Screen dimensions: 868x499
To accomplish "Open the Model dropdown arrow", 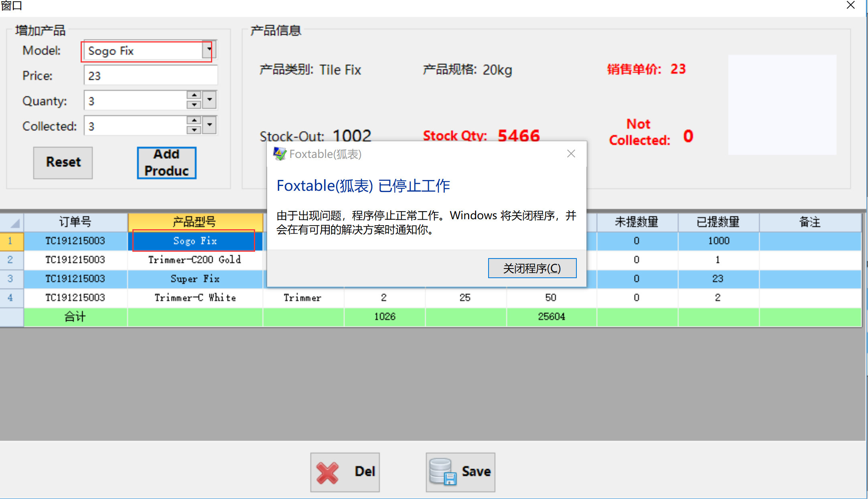I will coord(209,50).
